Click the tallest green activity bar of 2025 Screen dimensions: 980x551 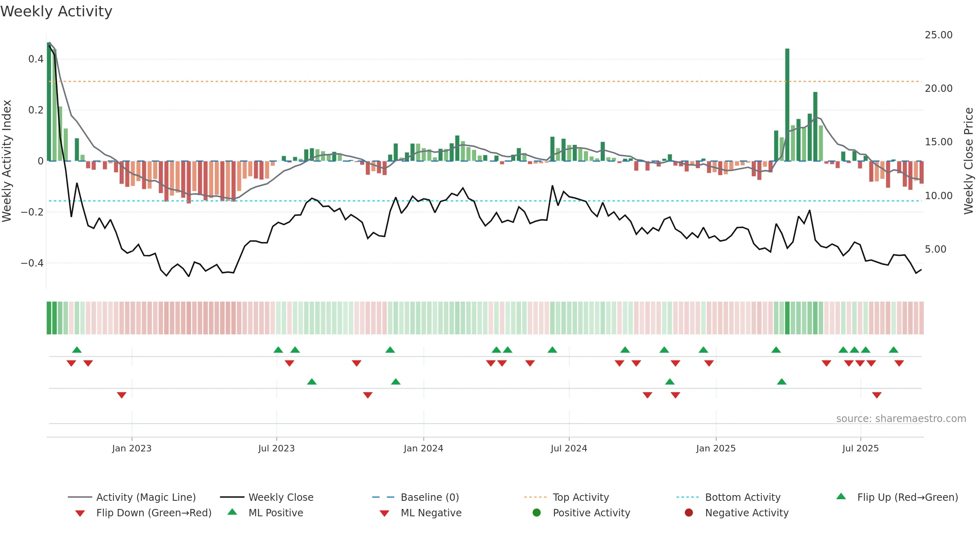[x=787, y=104]
